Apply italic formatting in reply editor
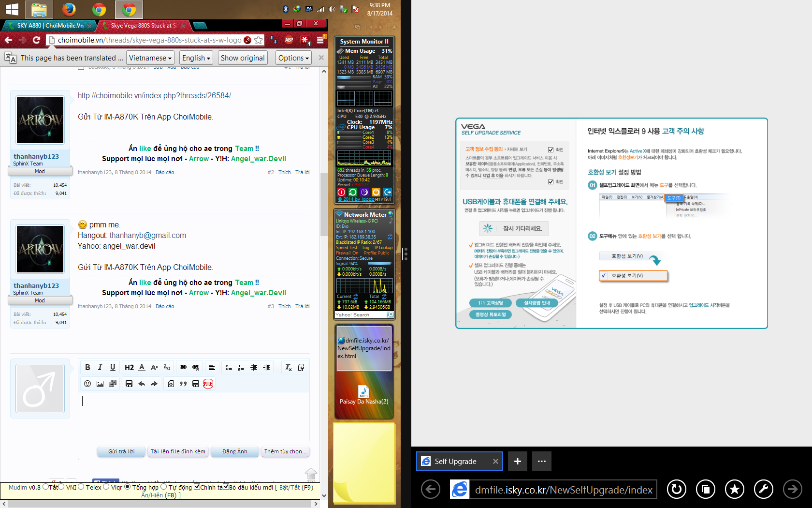 (100, 368)
